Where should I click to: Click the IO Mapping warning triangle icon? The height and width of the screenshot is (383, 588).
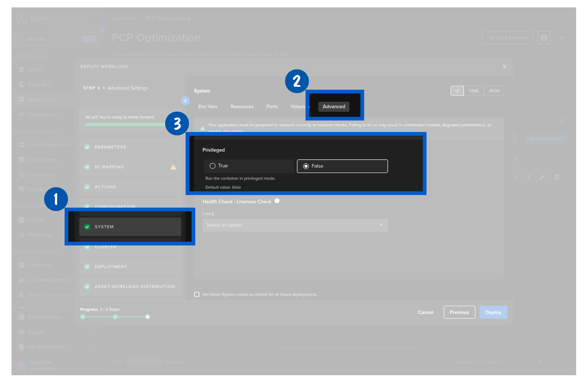tap(173, 167)
